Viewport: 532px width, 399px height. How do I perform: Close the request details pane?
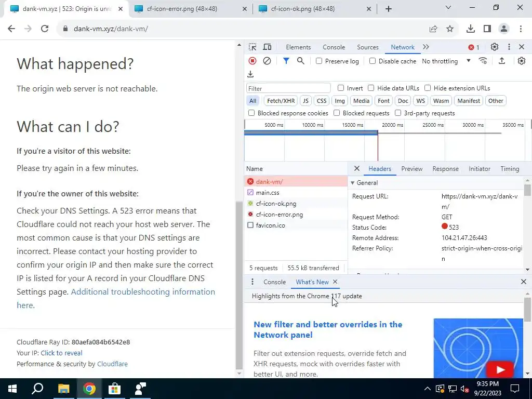coord(356,168)
